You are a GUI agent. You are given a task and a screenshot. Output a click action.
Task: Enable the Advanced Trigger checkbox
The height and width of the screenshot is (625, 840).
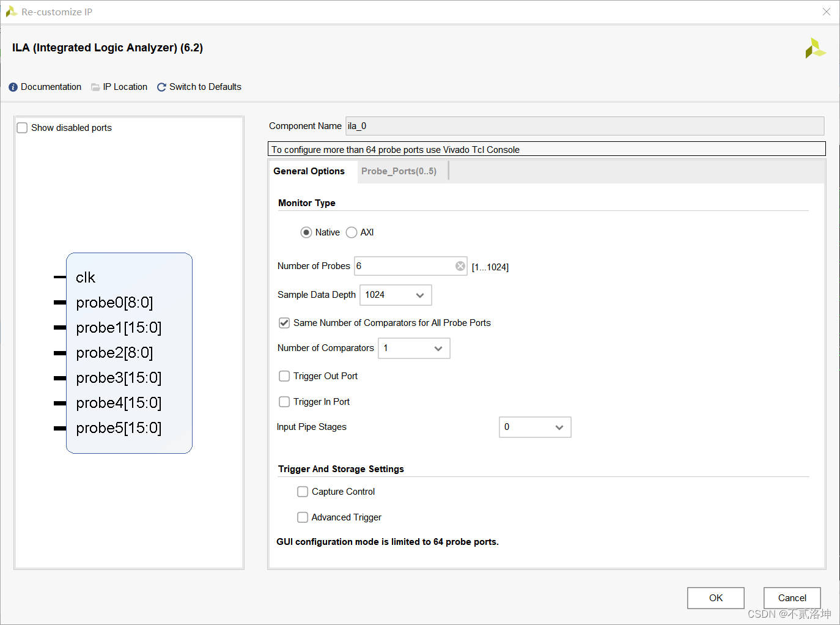[x=303, y=517]
